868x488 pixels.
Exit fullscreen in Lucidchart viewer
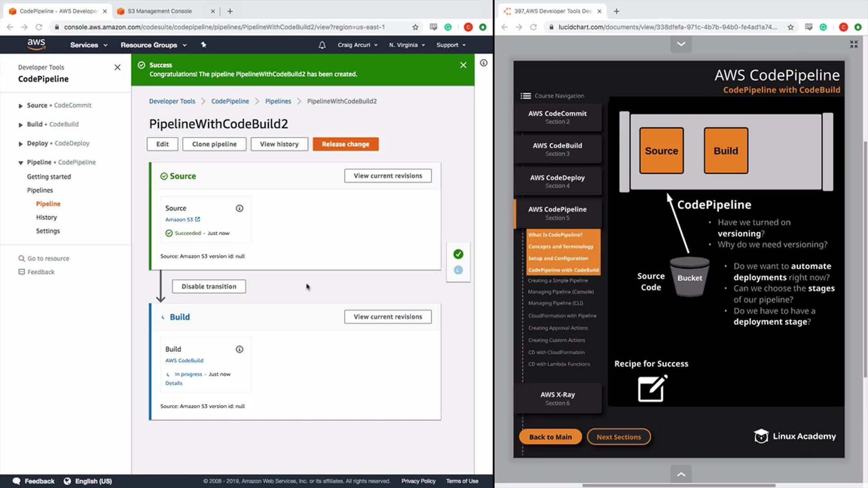854,44
